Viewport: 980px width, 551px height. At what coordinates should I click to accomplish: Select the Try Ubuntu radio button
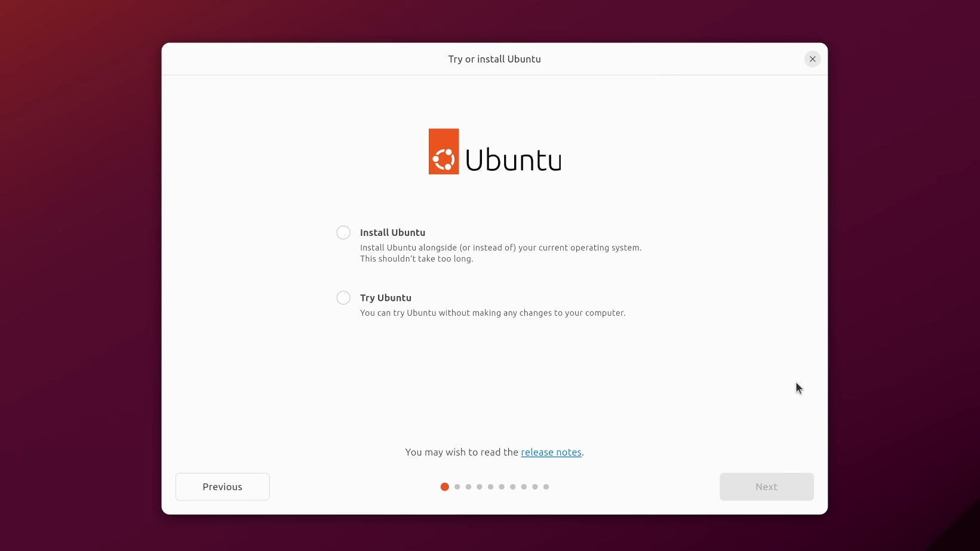pos(343,298)
